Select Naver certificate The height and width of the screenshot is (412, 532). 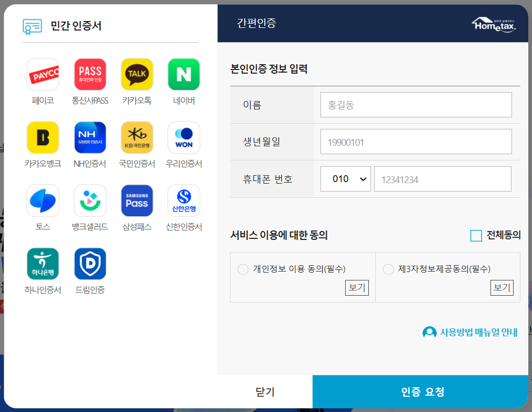[184, 74]
